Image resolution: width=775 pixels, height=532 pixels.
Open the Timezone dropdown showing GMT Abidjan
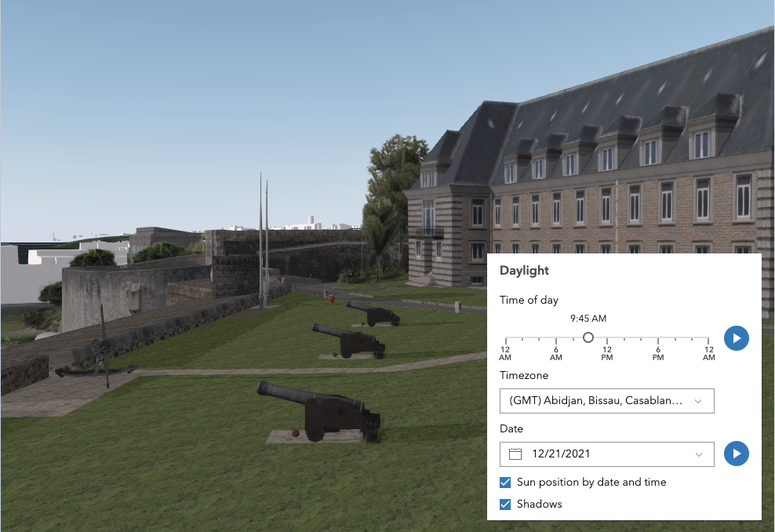pyautogui.click(x=606, y=401)
